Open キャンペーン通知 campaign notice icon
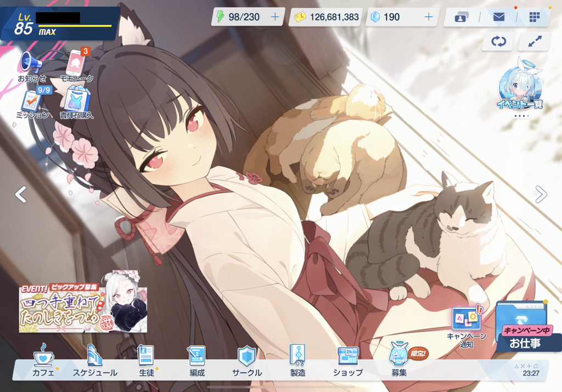The image size is (562, 392). 467,327
